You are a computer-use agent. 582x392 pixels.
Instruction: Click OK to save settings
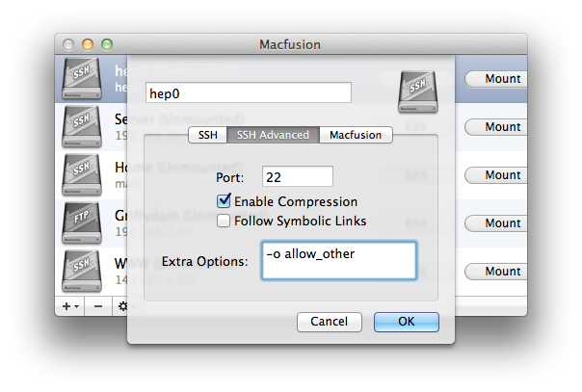pos(407,322)
